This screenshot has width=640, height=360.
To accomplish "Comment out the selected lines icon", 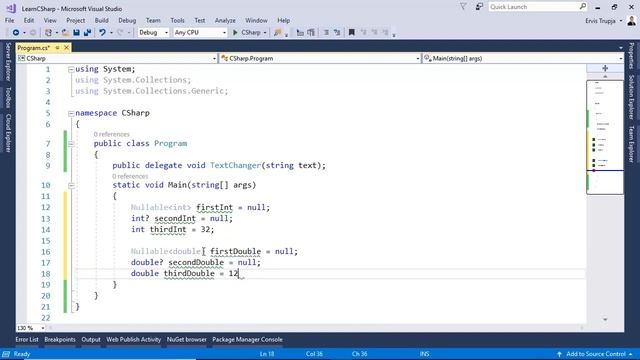I will [x=326, y=32].
